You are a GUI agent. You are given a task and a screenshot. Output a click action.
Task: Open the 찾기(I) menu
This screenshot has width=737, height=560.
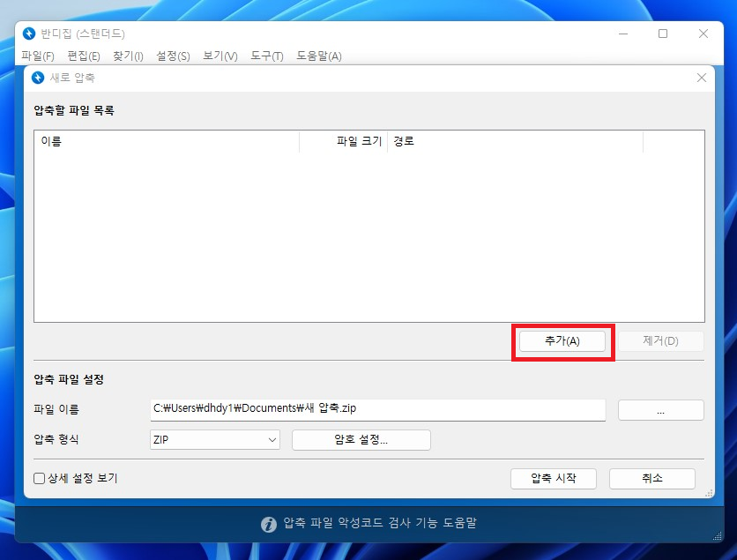(x=128, y=56)
